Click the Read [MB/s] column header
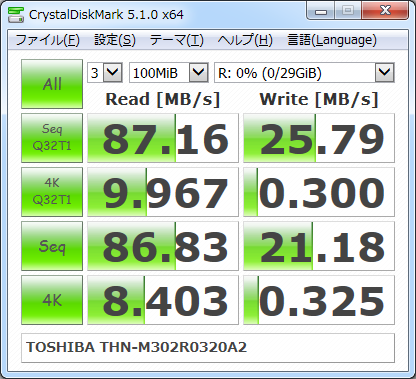The height and width of the screenshot is (379, 416). click(x=163, y=99)
